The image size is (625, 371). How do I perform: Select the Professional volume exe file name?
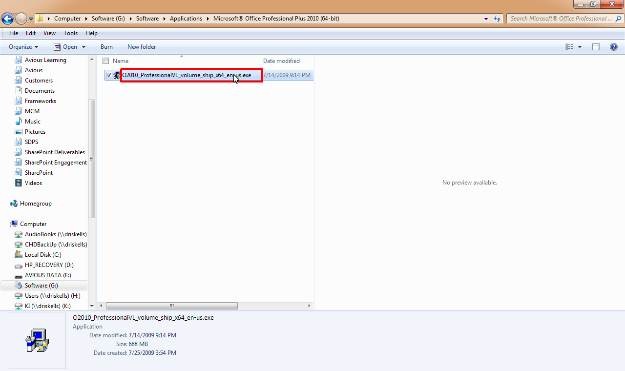coord(187,75)
